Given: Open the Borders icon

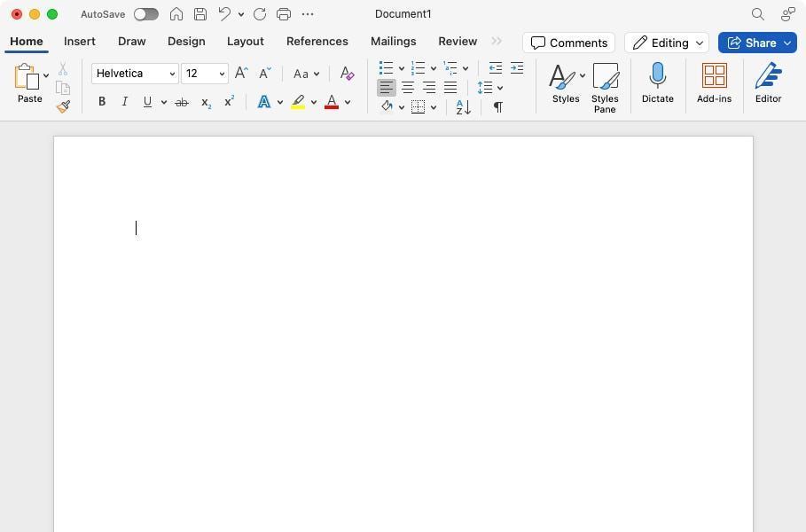Looking at the screenshot, I should [x=419, y=107].
